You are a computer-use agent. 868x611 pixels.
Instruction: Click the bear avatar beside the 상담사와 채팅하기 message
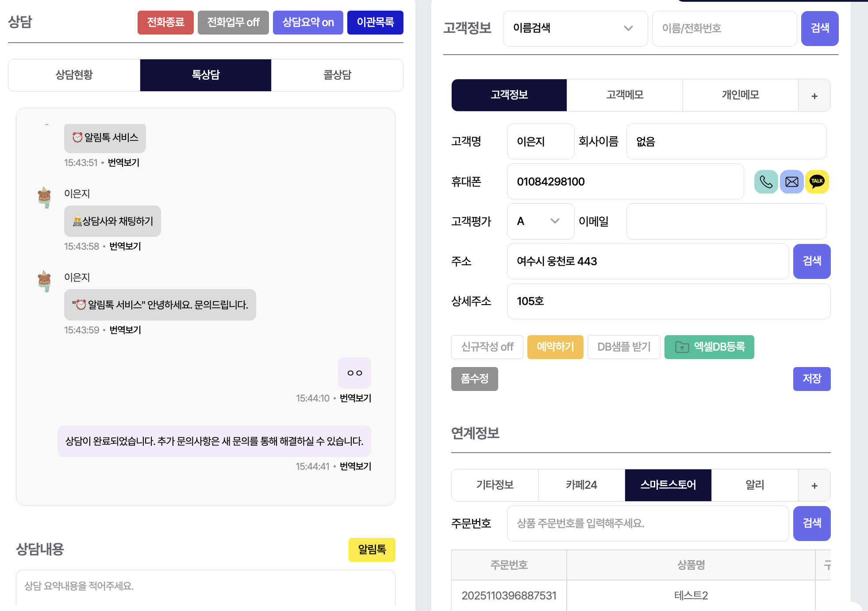pyautogui.click(x=44, y=197)
